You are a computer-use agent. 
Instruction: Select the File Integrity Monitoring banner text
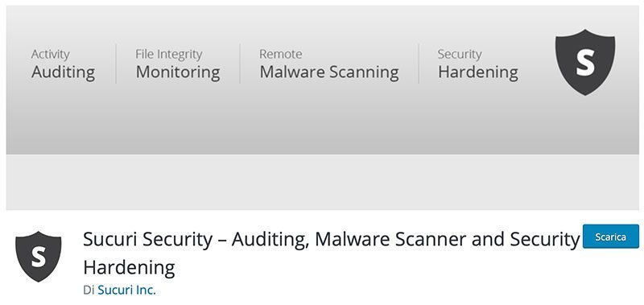point(178,64)
